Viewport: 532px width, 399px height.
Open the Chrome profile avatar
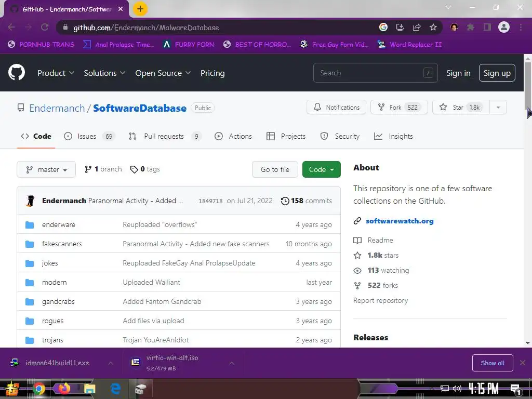tap(504, 27)
